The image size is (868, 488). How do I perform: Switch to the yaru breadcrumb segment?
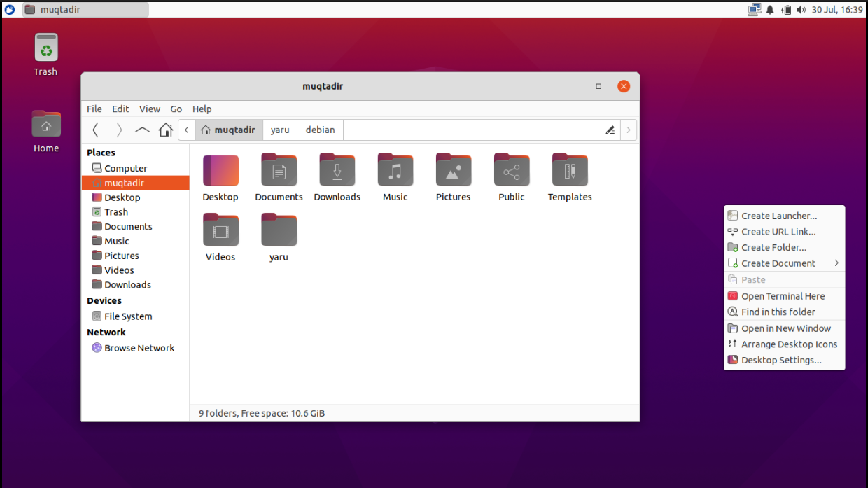click(280, 130)
